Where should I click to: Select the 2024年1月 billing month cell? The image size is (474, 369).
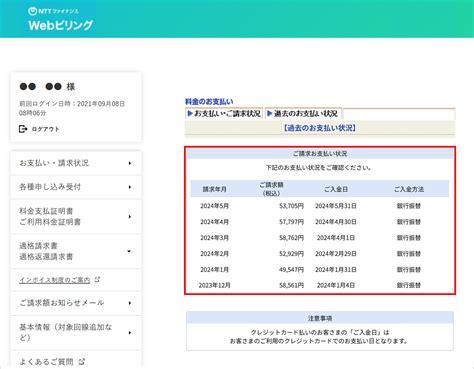(x=214, y=270)
